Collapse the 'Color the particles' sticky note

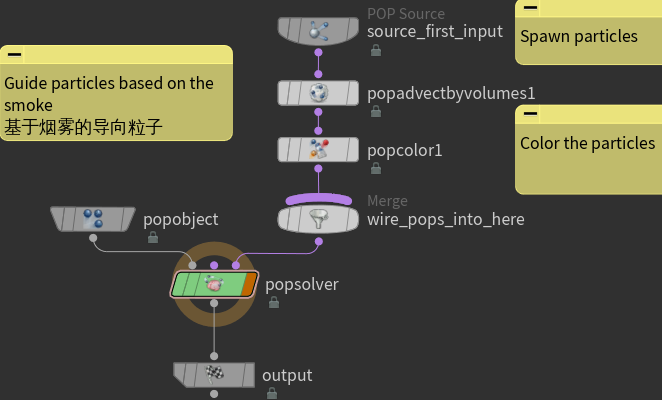tap(530, 115)
